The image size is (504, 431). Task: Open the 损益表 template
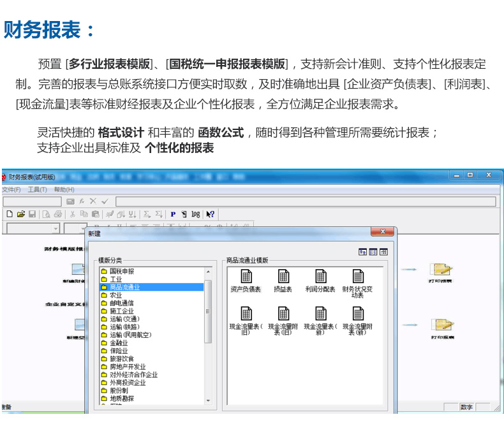[283, 281]
